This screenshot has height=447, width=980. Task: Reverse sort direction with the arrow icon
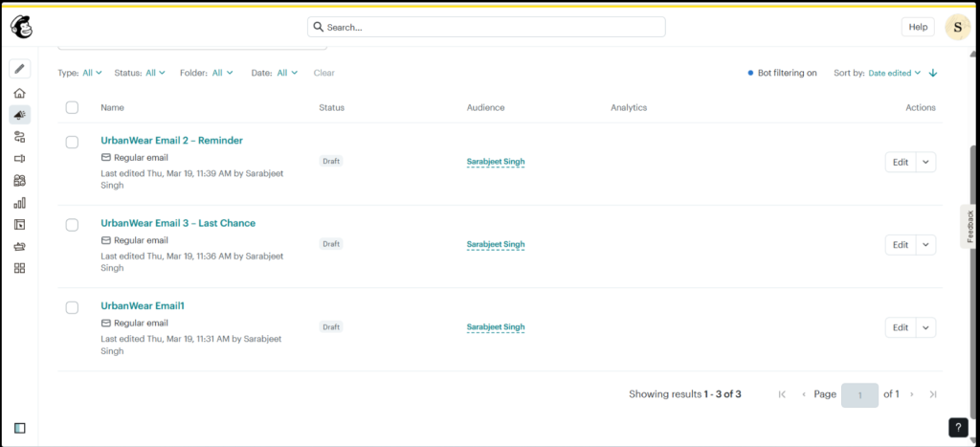coord(933,73)
